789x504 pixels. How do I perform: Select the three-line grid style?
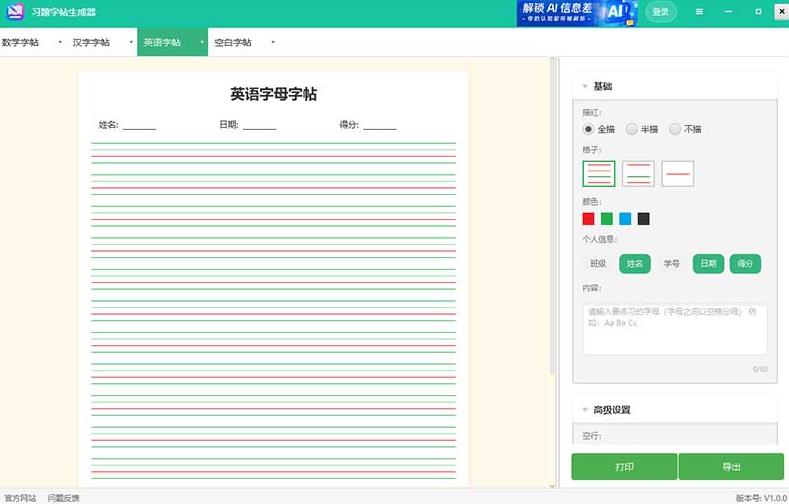(638, 174)
